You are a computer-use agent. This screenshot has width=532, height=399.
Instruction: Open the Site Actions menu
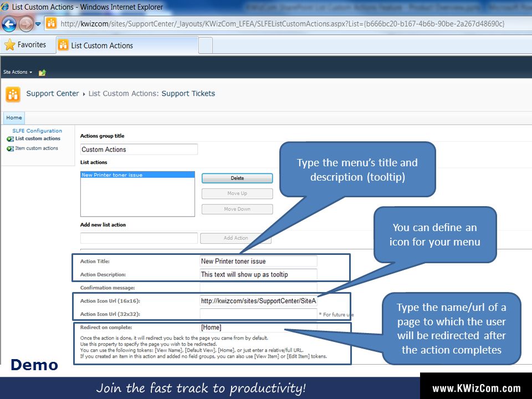coord(18,72)
